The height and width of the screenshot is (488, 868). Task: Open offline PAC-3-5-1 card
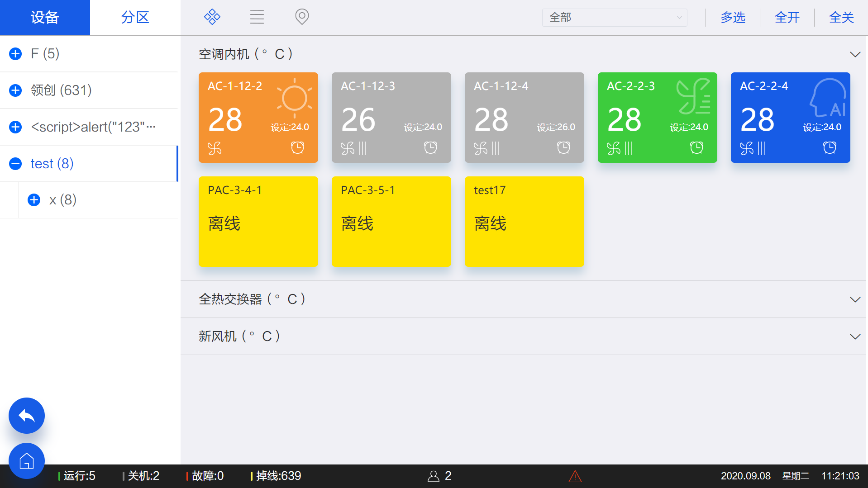[x=391, y=222]
